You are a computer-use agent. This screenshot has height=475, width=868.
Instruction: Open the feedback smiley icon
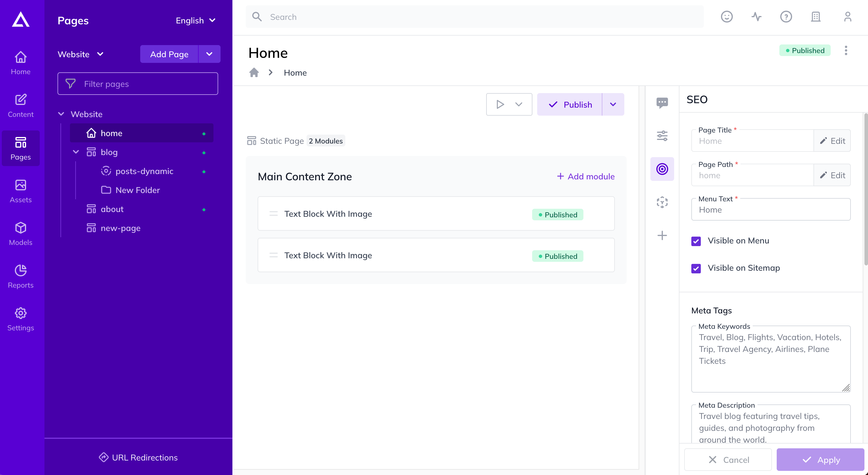coord(727,17)
